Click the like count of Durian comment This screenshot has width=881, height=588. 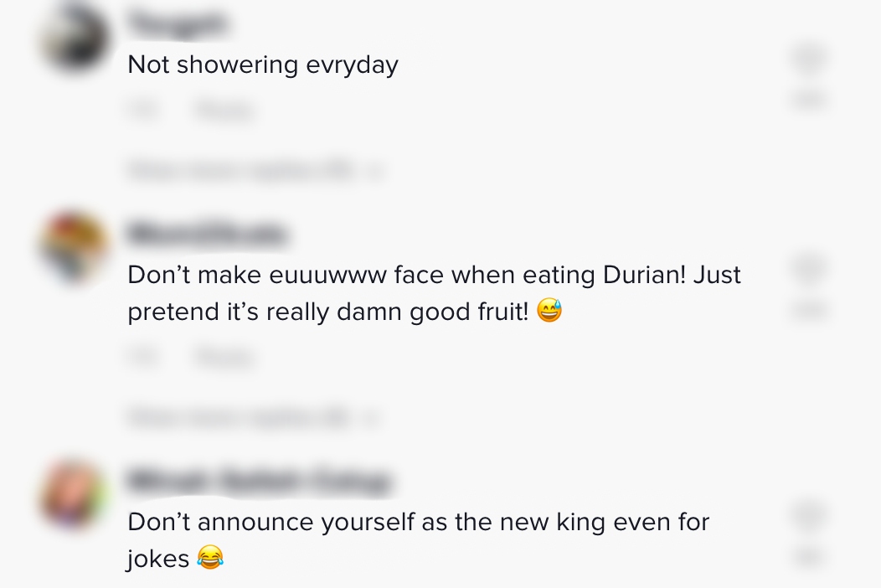(x=809, y=310)
